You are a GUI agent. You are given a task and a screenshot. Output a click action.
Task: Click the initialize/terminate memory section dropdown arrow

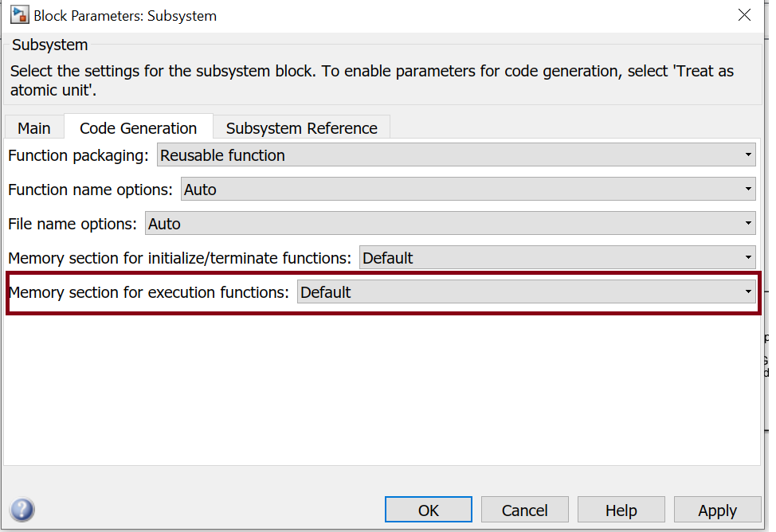[749, 257]
